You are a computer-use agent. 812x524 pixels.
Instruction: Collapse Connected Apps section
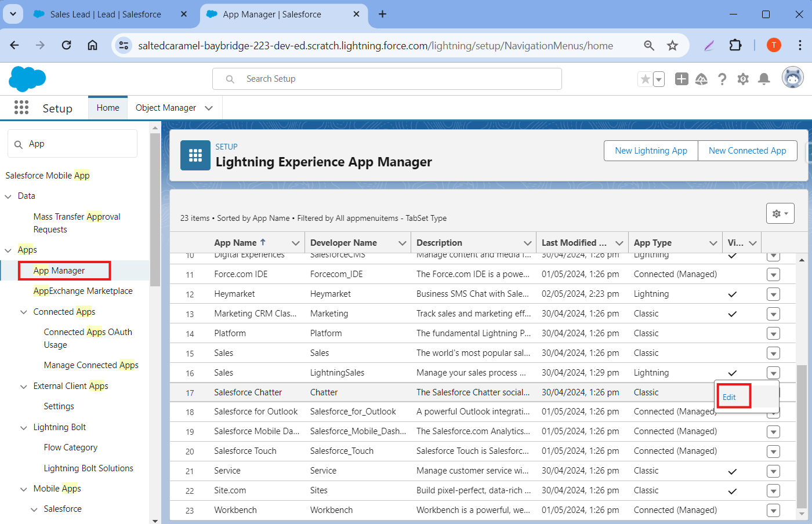click(24, 312)
